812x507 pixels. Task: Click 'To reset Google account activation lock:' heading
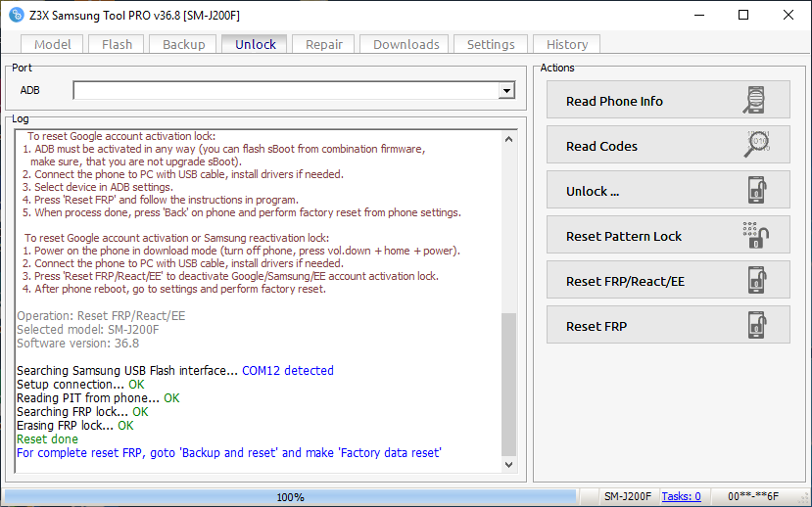(x=121, y=136)
